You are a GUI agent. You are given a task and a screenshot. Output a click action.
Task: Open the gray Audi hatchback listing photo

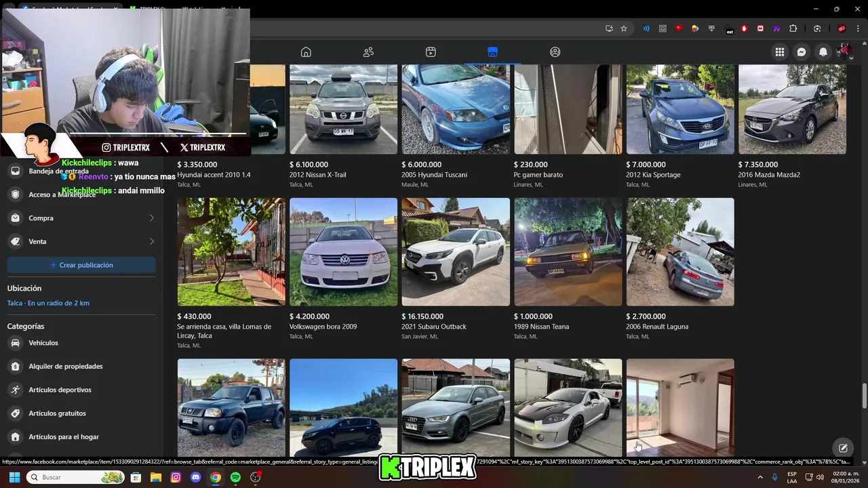click(x=456, y=408)
